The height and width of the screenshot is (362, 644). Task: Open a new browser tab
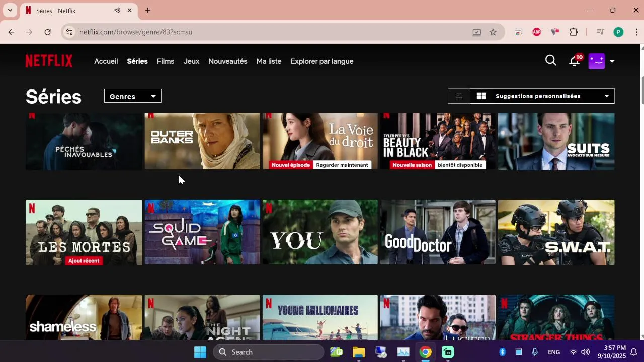tap(147, 10)
